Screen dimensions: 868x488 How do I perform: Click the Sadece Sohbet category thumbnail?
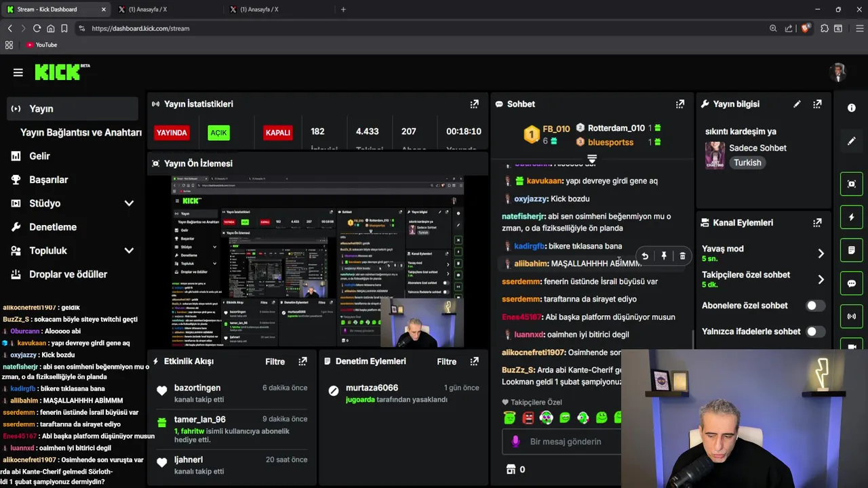pos(715,155)
